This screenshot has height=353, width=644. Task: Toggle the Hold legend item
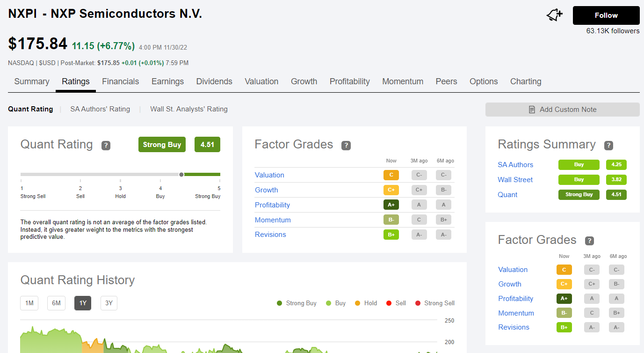pyautogui.click(x=366, y=303)
